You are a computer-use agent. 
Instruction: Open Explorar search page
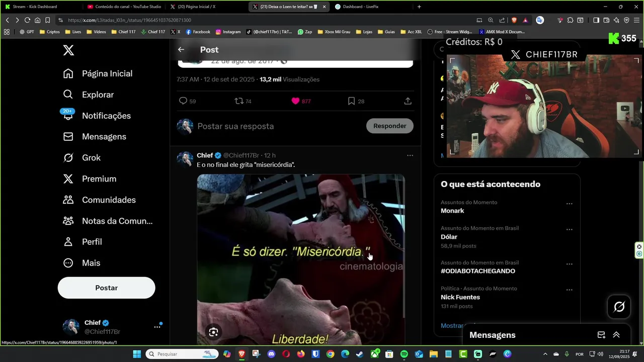[x=88, y=95]
